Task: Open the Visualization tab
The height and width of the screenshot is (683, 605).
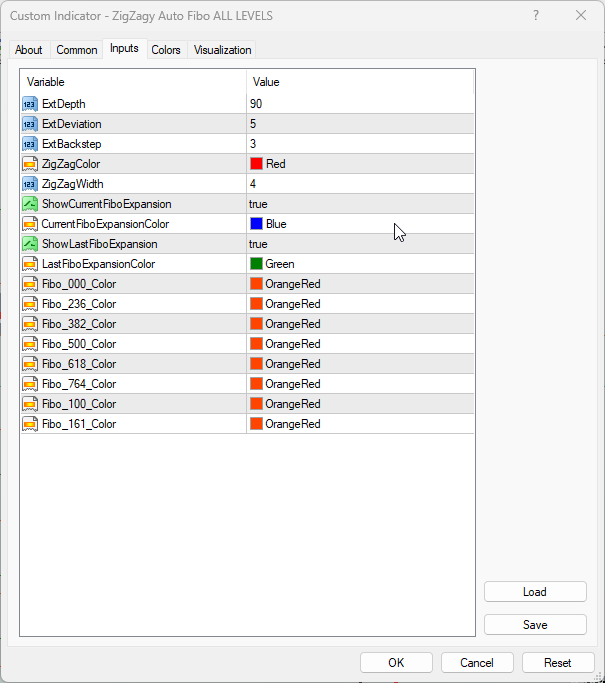Action: (x=223, y=50)
